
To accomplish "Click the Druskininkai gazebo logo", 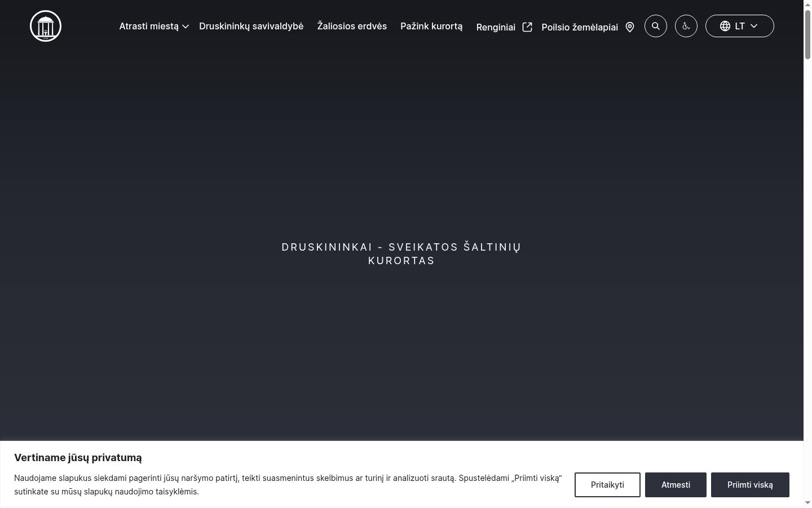I will (x=46, y=26).
